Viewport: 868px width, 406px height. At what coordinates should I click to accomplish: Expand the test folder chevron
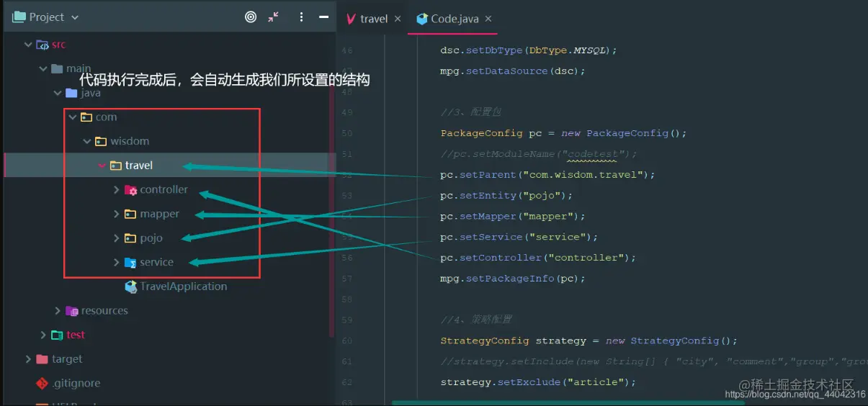(43, 335)
